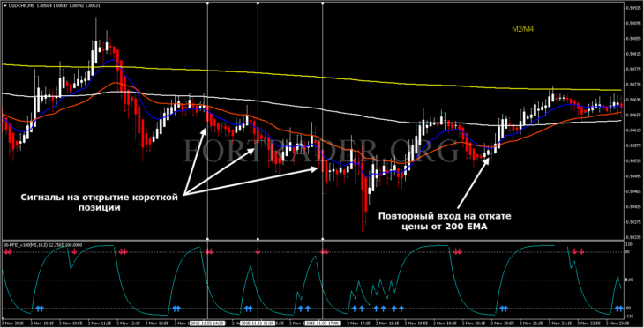The image size is (644, 328).
Task: Select the 2015.11.02 15:00 date marker
Action: (258, 324)
